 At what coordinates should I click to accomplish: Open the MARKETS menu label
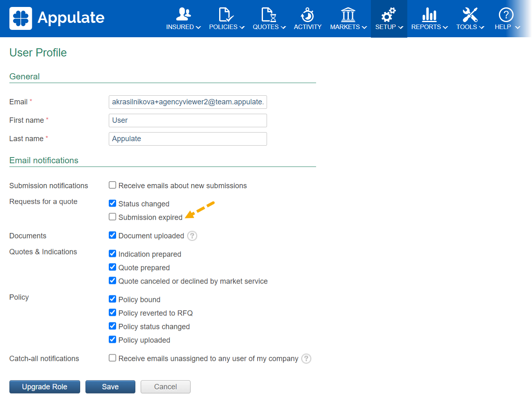point(345,27)
